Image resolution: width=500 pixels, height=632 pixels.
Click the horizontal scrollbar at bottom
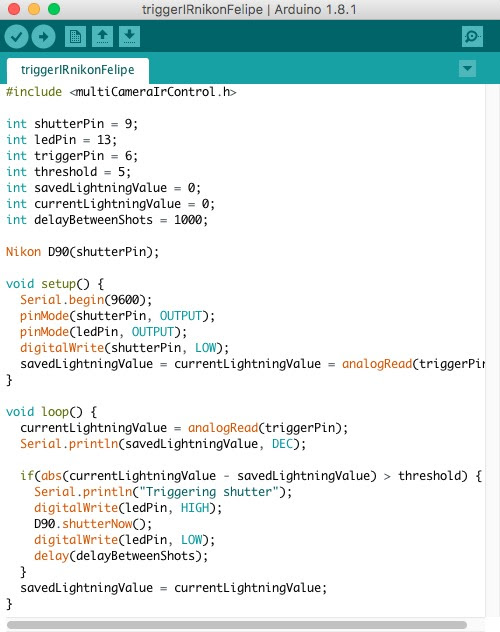pyautogui.click(x=237, y=625)
